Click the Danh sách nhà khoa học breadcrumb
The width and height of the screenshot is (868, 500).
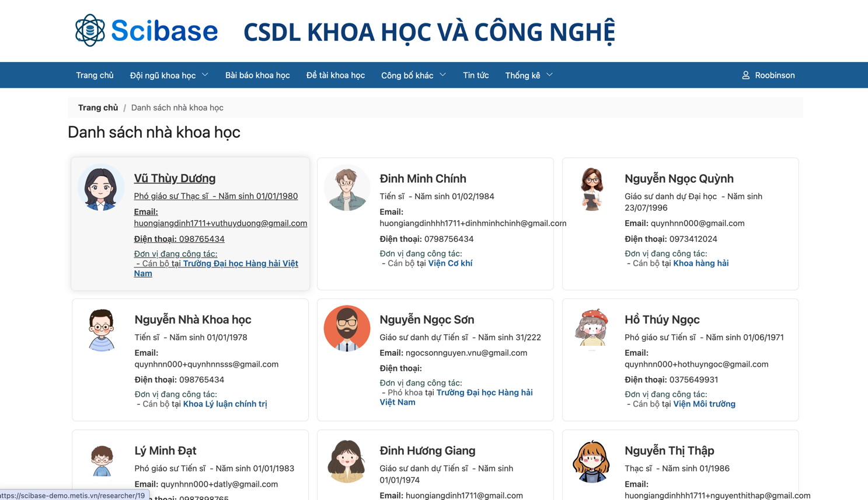tap(177, 107)
